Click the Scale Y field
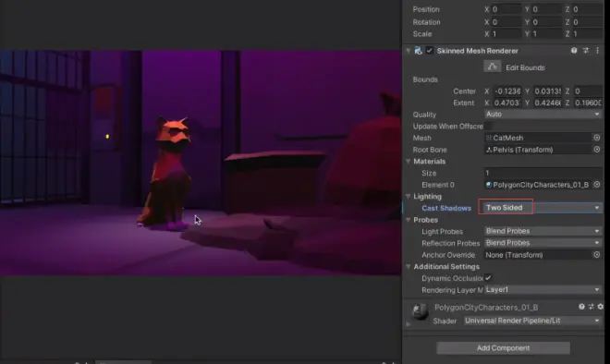 (547, 34)
